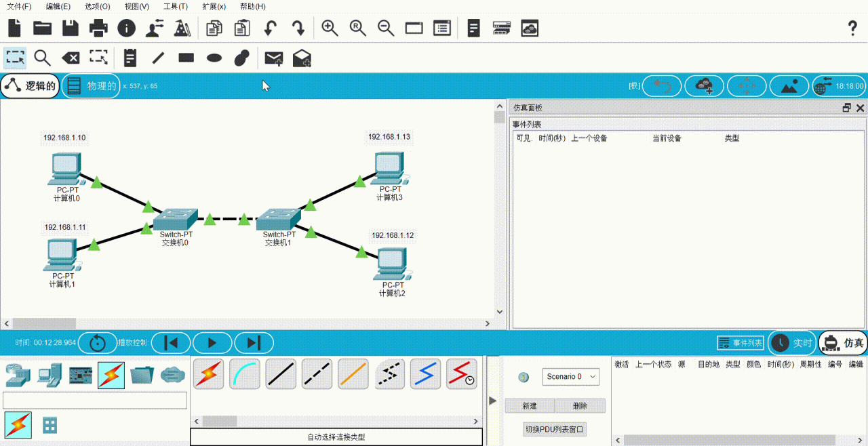Switch to Realtime mode
Screen dimensions: 868x446
click(792, 343)
